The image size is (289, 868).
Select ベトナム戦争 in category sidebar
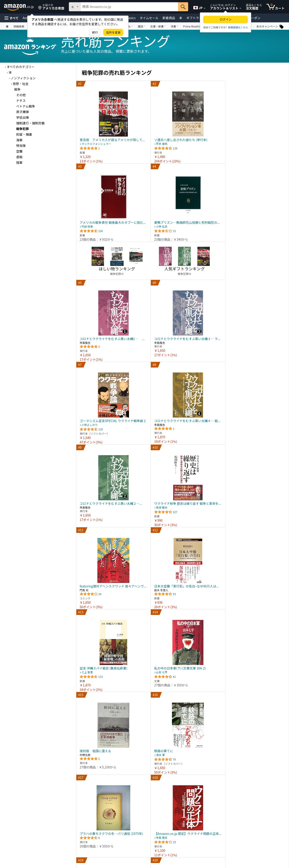[x=26, y=107]
